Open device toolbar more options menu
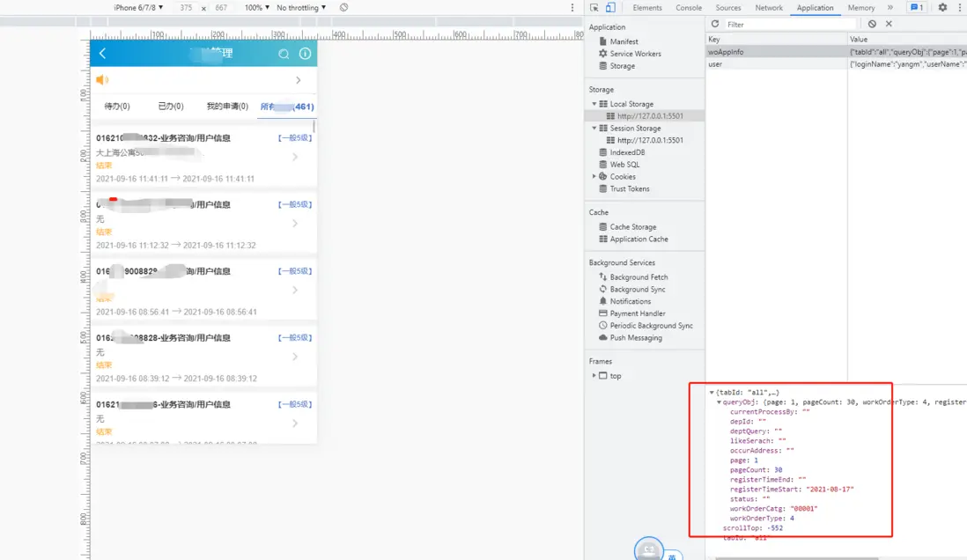Viewport: 967px width, 560px height. [572, 7]
